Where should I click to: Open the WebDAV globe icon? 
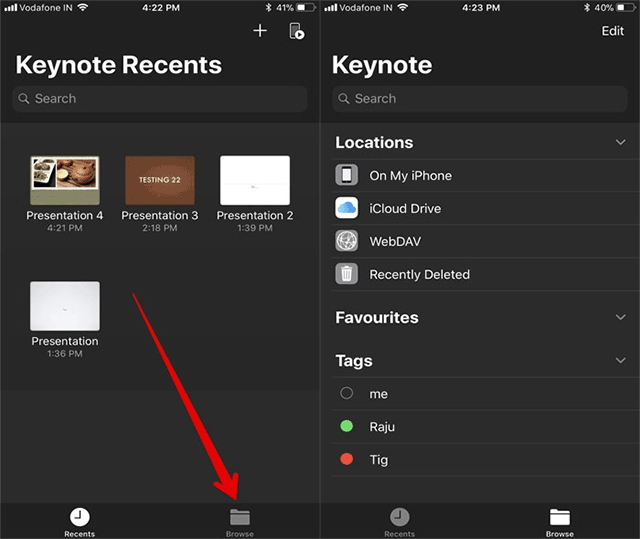tap(347, 241)
